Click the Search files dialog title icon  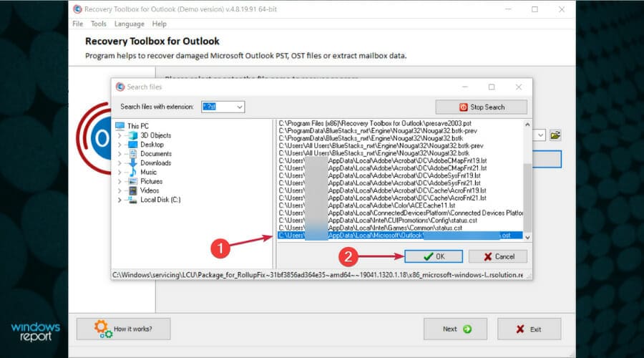(x=120, y=87)
